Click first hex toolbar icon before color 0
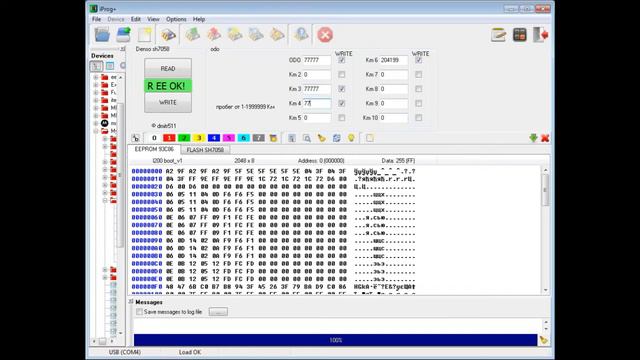640x360 pixels. tap(136, 138)
